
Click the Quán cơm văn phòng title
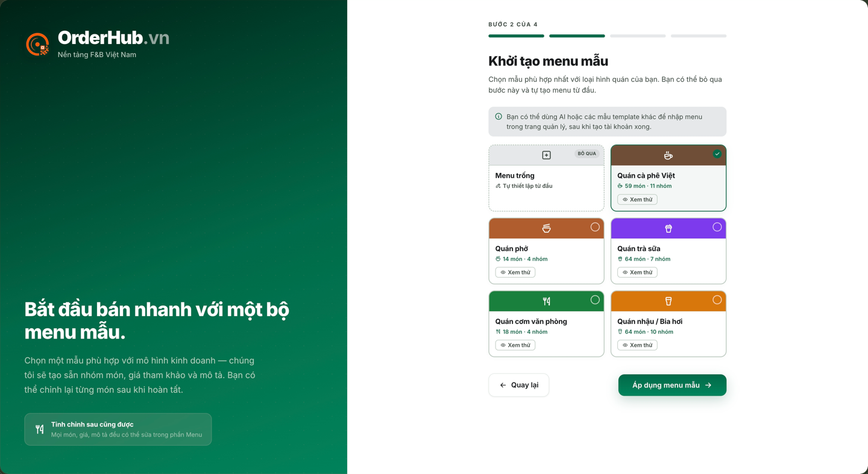[531, 321]
